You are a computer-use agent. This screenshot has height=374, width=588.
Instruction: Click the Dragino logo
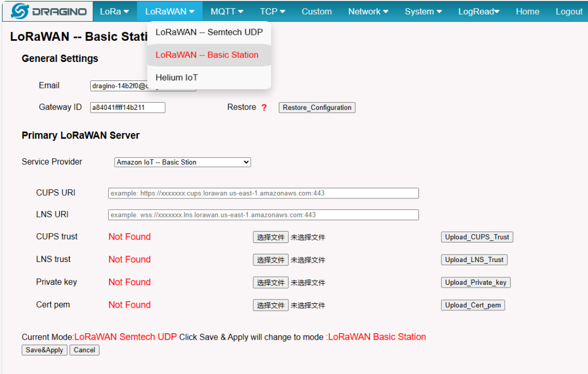tap(48, 11)
